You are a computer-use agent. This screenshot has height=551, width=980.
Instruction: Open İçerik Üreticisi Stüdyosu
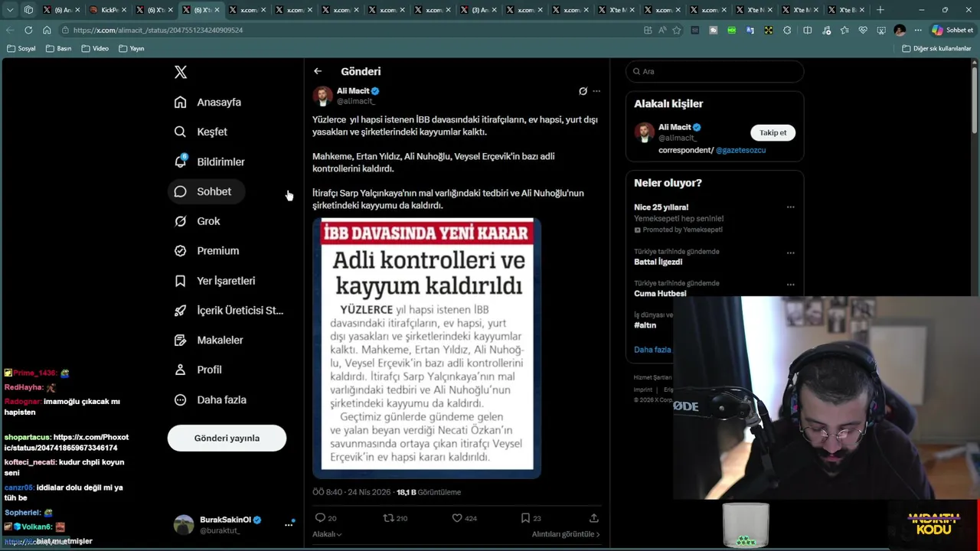tap(229, 310)
